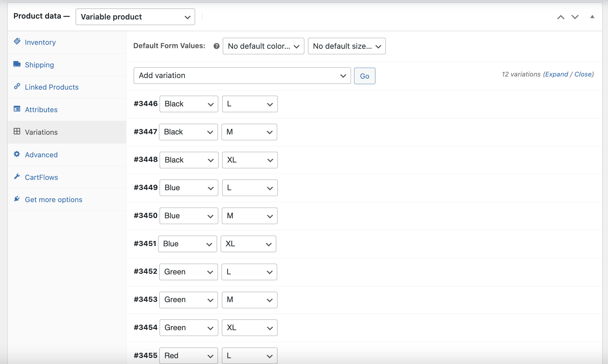The width and height of the screenshot is (608, 364).
Task: Click the Linked Products chain icon
Action: 17,86
